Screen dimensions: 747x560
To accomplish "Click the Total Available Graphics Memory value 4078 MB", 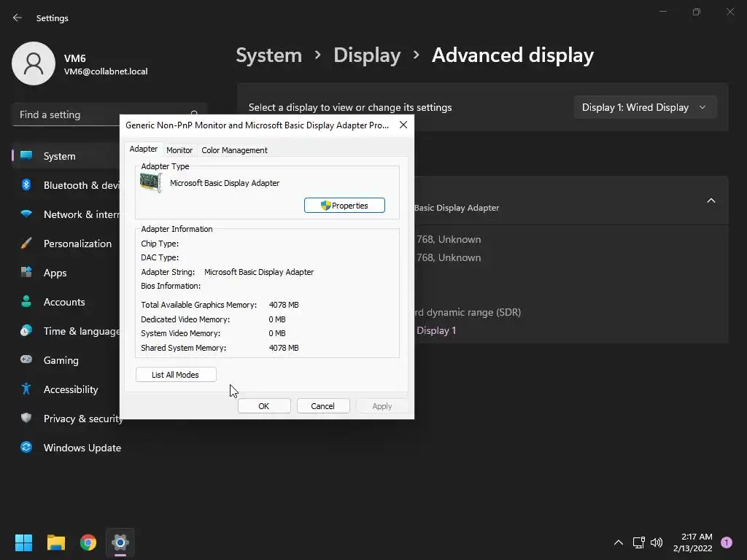I will (284, 305).
